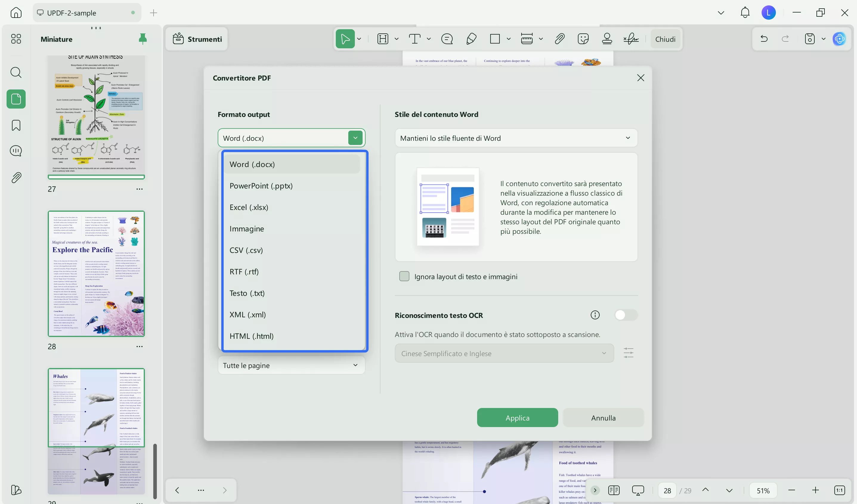
Task: Open the sticker tool
Action: (583, 38)
